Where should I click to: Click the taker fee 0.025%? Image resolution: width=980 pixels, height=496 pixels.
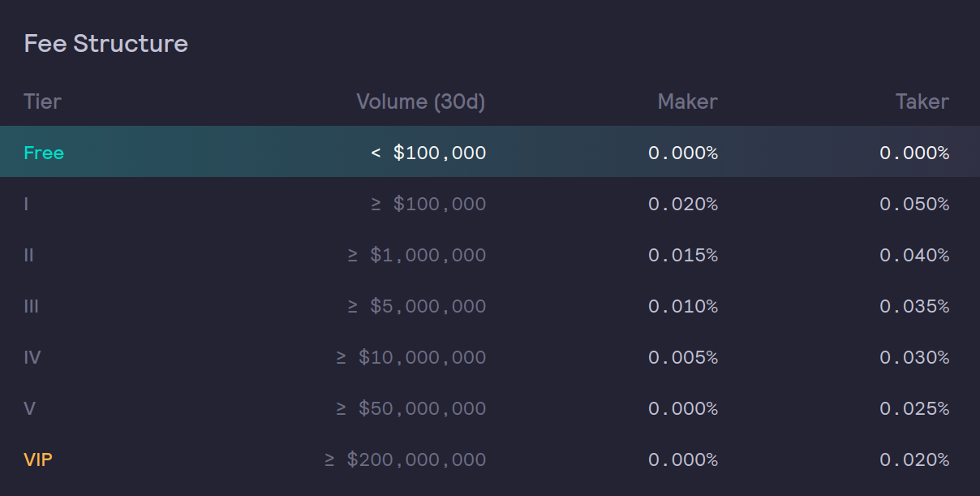(x=914, y=408)
